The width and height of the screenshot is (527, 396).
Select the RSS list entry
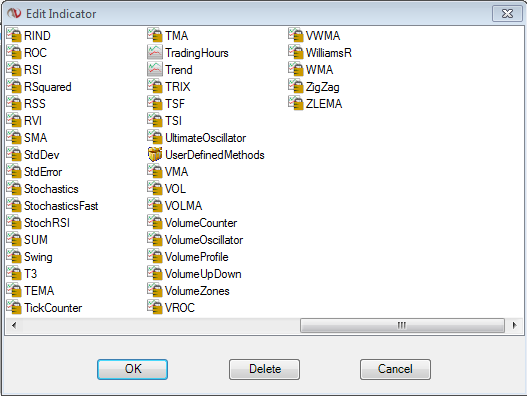[x=35, y=104]
